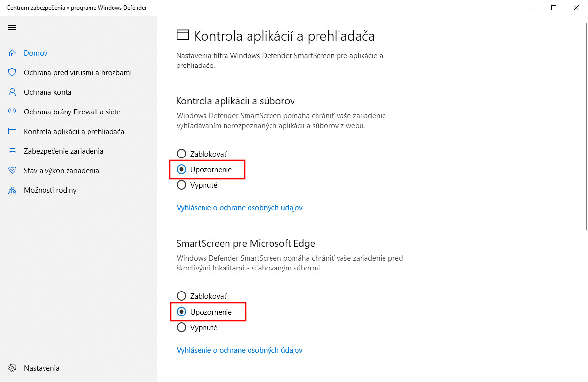588x382 pixels.
Task: Select Zablokovať under Kontrola aplikácií a súborov
Action: click(181, 154)
